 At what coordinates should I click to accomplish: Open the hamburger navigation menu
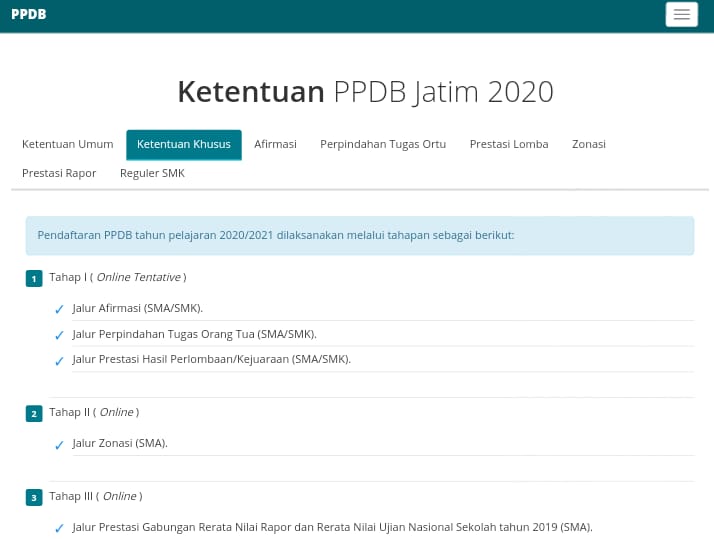click(x=681, y=14)
